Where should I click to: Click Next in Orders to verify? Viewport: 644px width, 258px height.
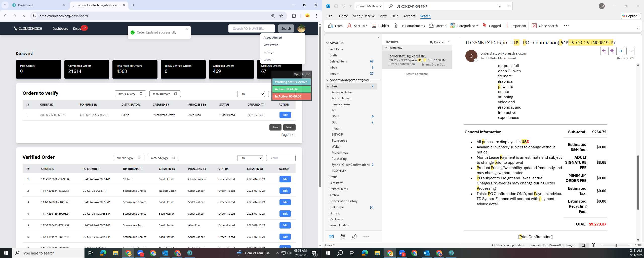289,127
